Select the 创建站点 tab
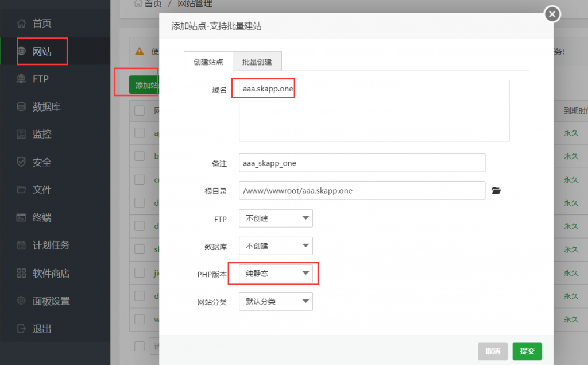 click(208, 62)
